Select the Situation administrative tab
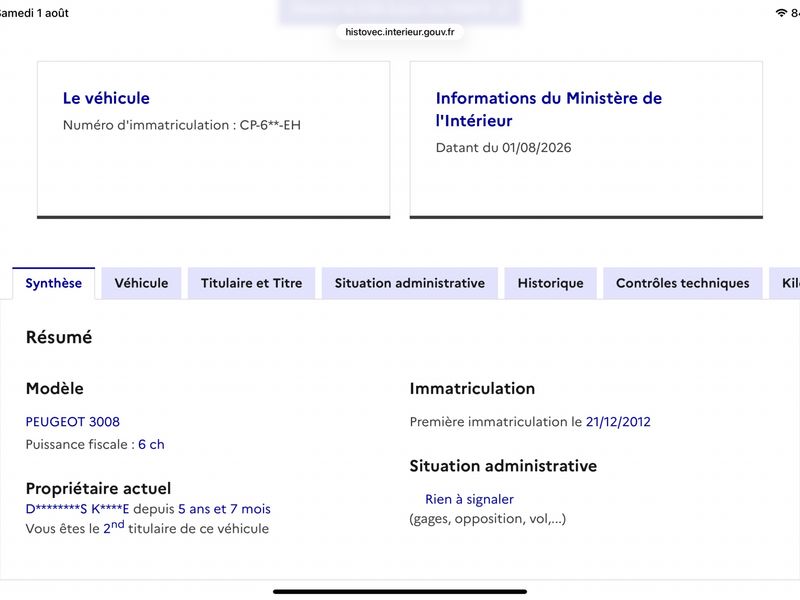 pyautogui.click(x=410, y=283)
